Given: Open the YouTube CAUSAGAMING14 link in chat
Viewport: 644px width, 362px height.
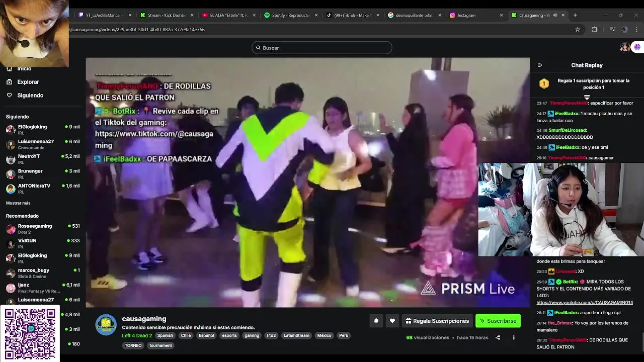Looking at the screenshot, I should click(x=585, y=303).
